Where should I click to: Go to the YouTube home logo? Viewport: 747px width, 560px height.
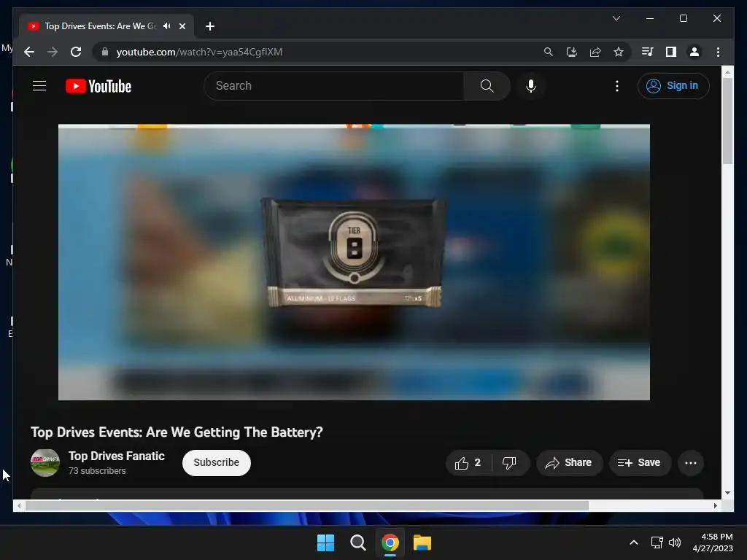(98, 86)
